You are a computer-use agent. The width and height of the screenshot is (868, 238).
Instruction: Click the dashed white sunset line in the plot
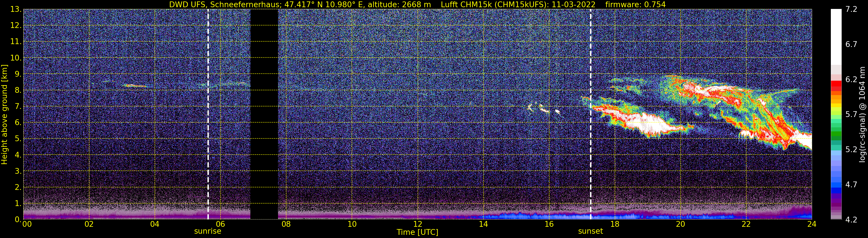point(591,114)
